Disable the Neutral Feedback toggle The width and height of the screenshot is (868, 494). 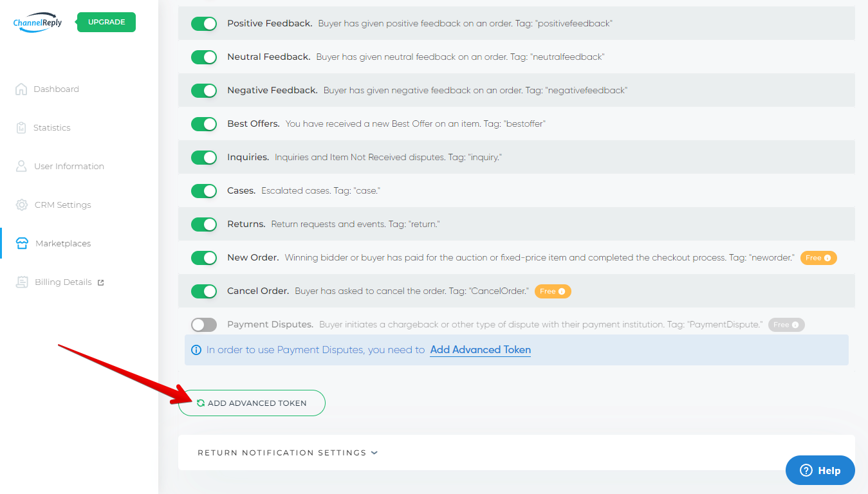tap(204, 57)
